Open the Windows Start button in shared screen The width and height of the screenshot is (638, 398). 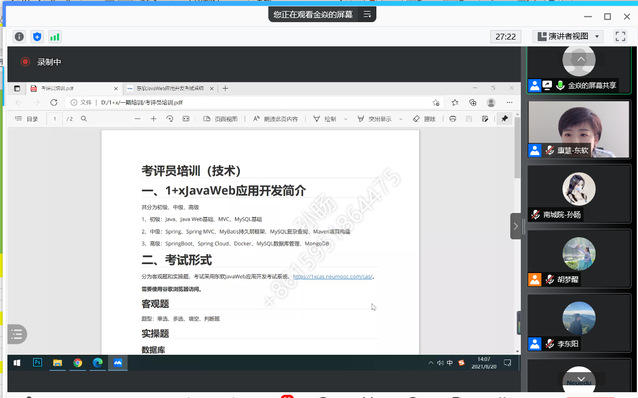pyautogui.click(x=17, y=363)
